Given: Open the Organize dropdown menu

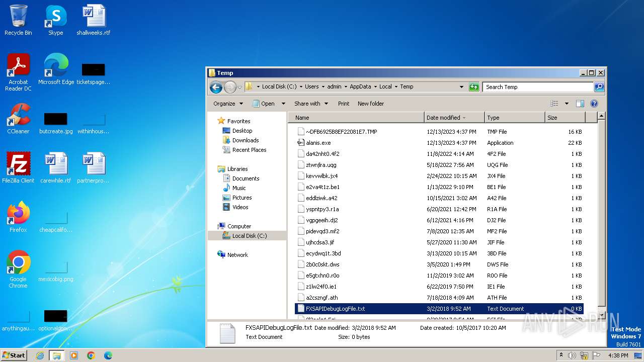Looking at the screenshot, I should click(x=228, y=104).
